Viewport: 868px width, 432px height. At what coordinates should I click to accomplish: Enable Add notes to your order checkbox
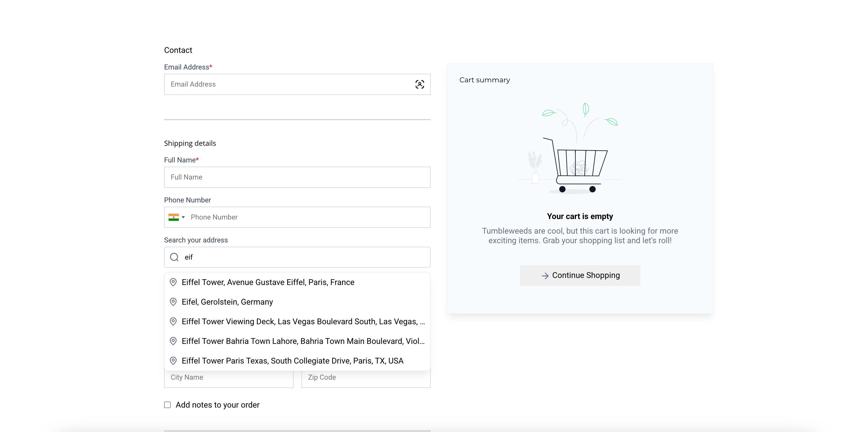pos(167,405)
